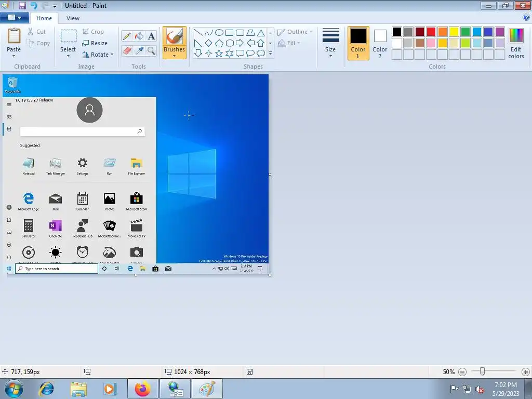Click the muted volume tray icon
This screenshot has width=532, height=399.
[x=480, y=390]
